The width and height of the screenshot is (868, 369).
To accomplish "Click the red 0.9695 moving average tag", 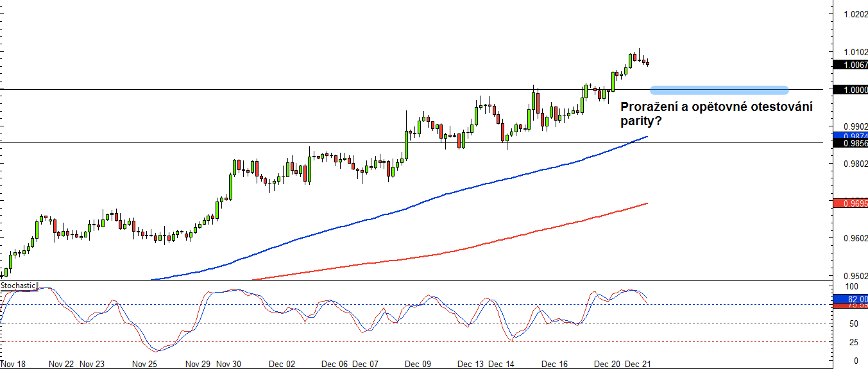I will [850, 203].
